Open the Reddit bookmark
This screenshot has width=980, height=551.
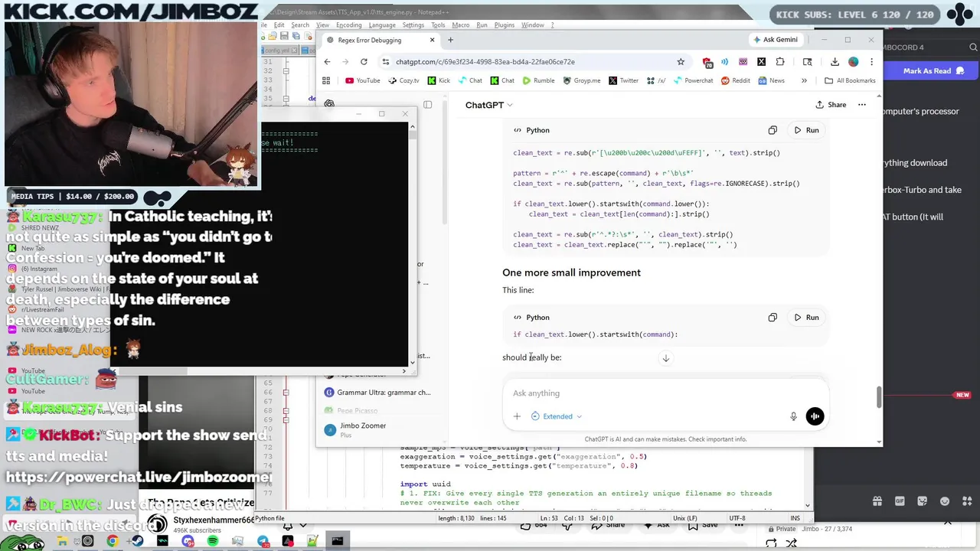735,80
